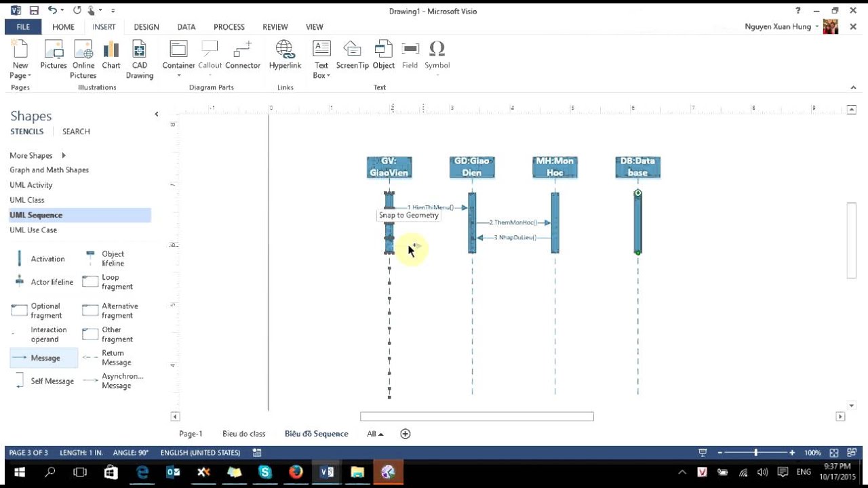Choose the Actor lifeline shape

pyautogui.click(x=43, y=282)
